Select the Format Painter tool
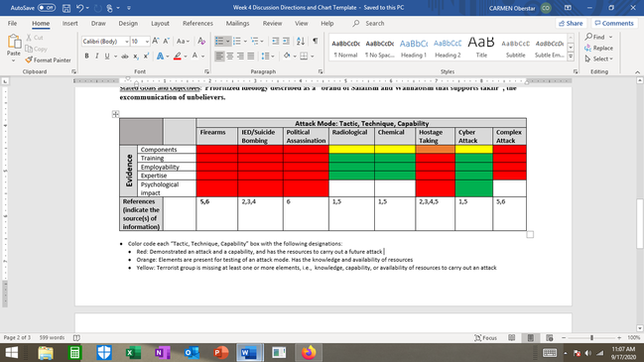644x362 pixels. (48, 60)
